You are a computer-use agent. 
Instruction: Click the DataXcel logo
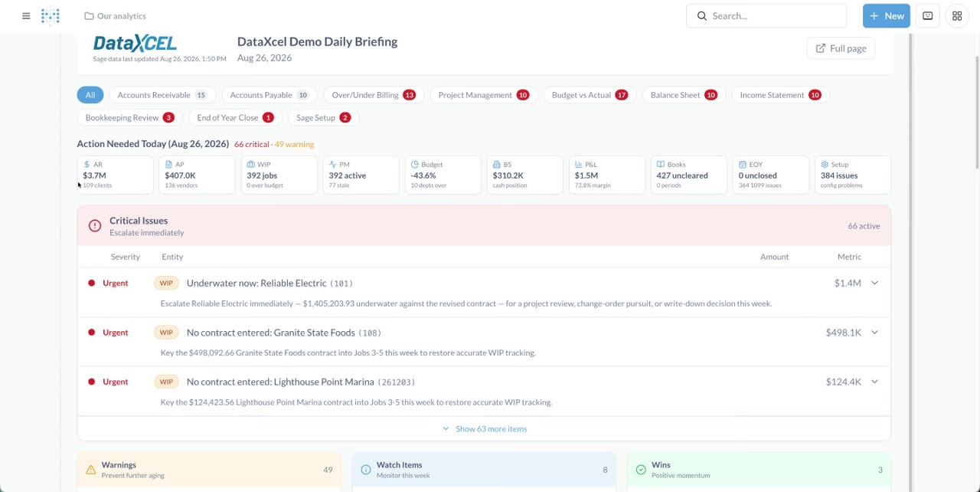pyautogui.click(x=135, y=43)
